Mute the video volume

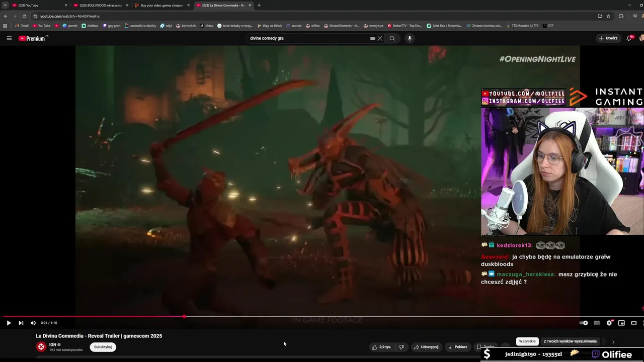pos(33,323)
